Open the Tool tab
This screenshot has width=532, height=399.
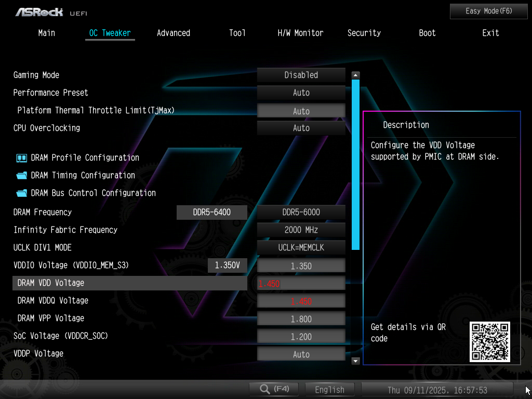pos(237,33)
